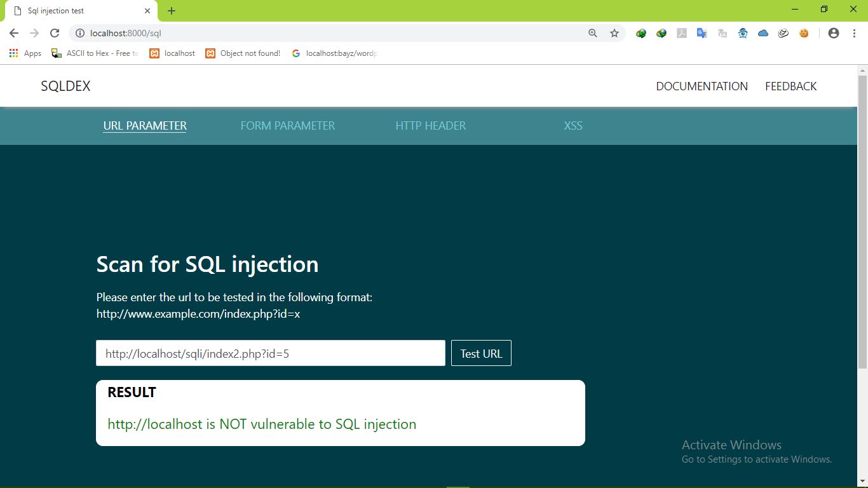The height and width of the screenshot is (488, 868).
Task: Switch to the HTTP HEADER tab
Action: coord(430,125)
